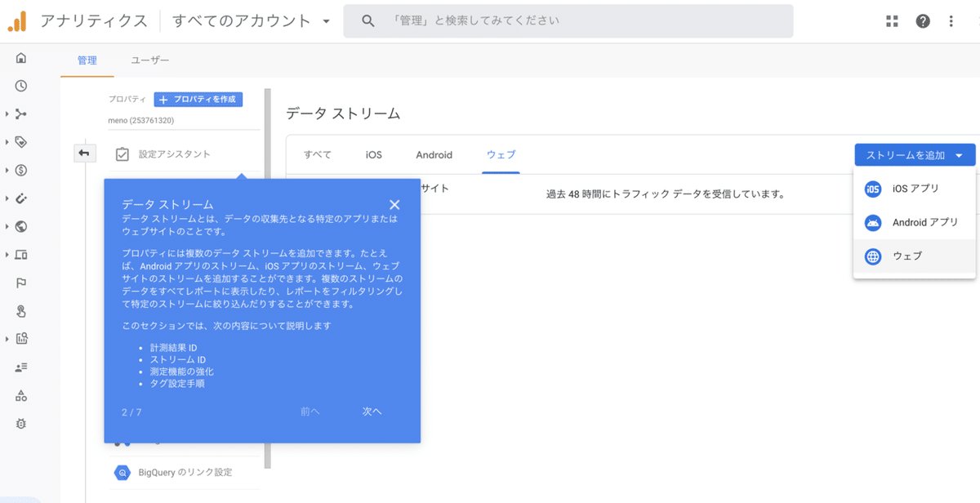980x503 pixels.
Task: Click 前へ in the tooltip
Action: (x=310, y=412)
